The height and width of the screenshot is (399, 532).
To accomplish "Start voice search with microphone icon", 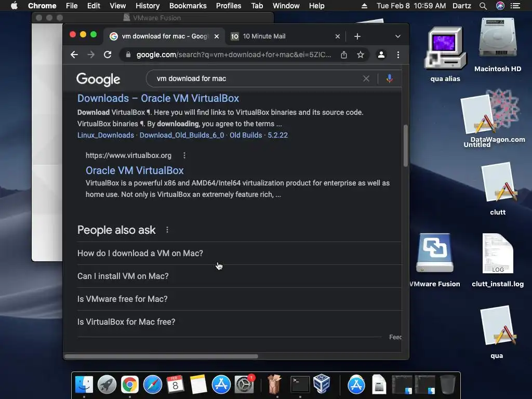I will [390, 79].
